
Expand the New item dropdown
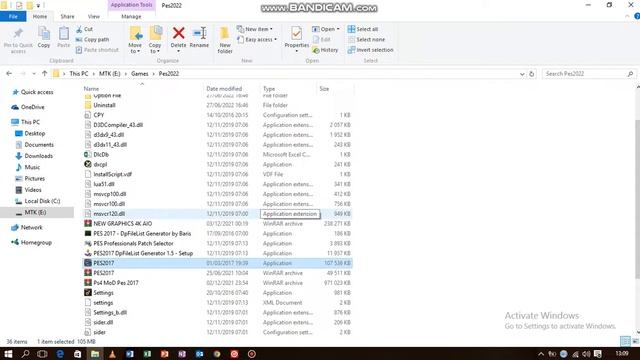pyautogui.click(x=271, y=29)
